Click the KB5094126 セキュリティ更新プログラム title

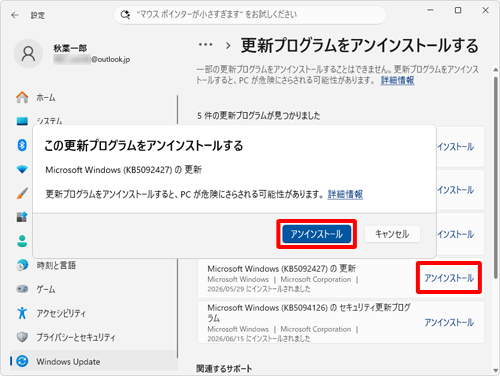tap(309, 312)
